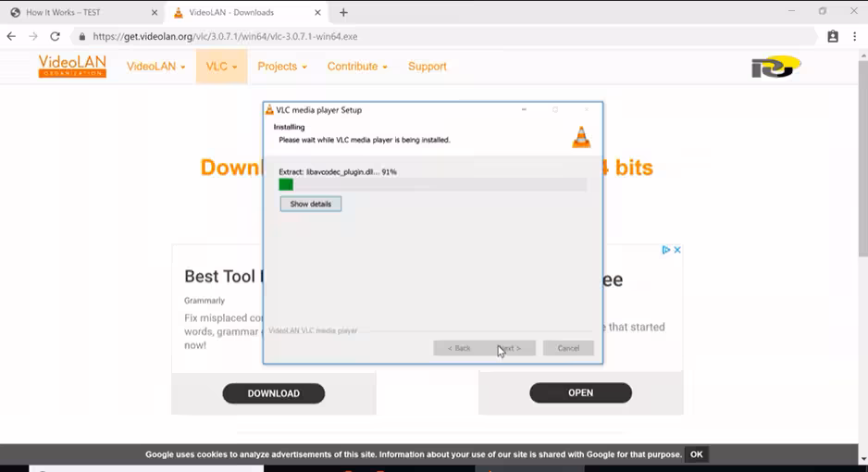Click the VideoLAN organization logo
Screen dimensions: 868x472
[x=72, y=66]
